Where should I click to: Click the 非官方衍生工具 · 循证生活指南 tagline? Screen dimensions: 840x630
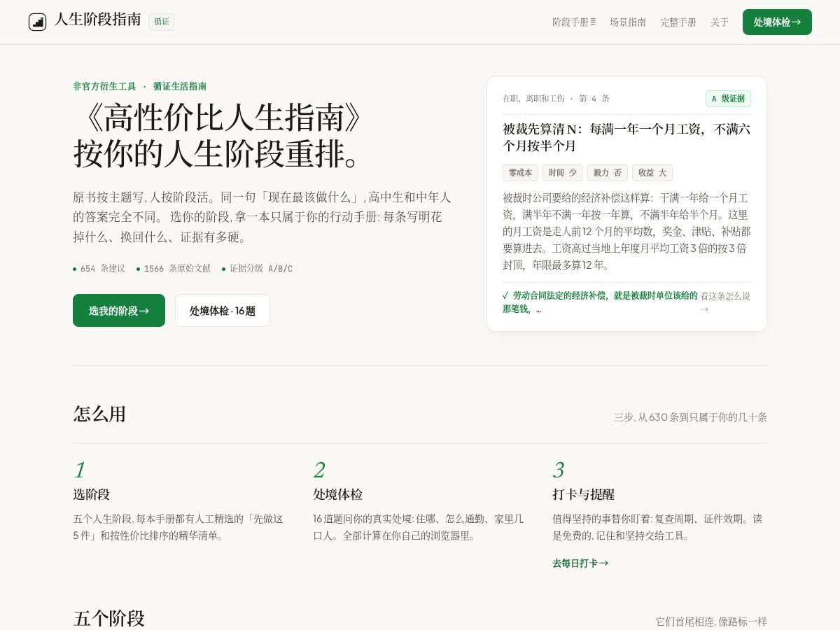point(139,86)
